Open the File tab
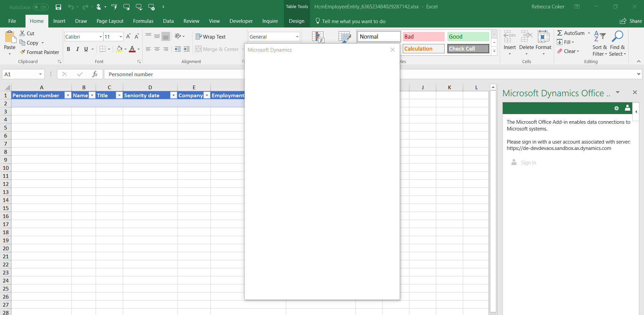 (12, 21)
